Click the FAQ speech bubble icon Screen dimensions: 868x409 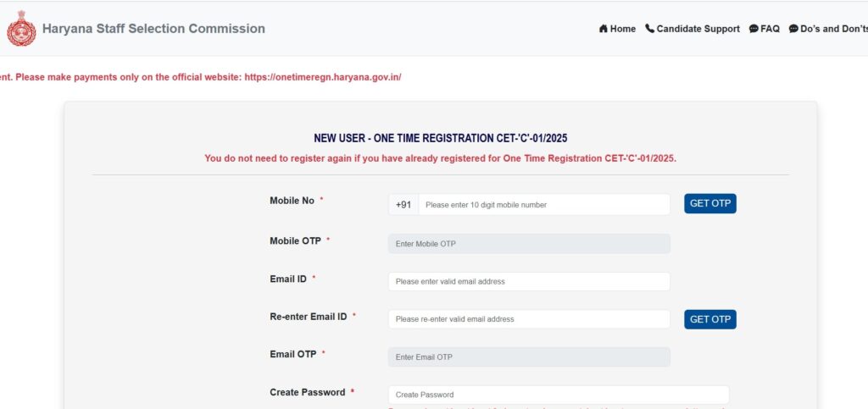754,29
